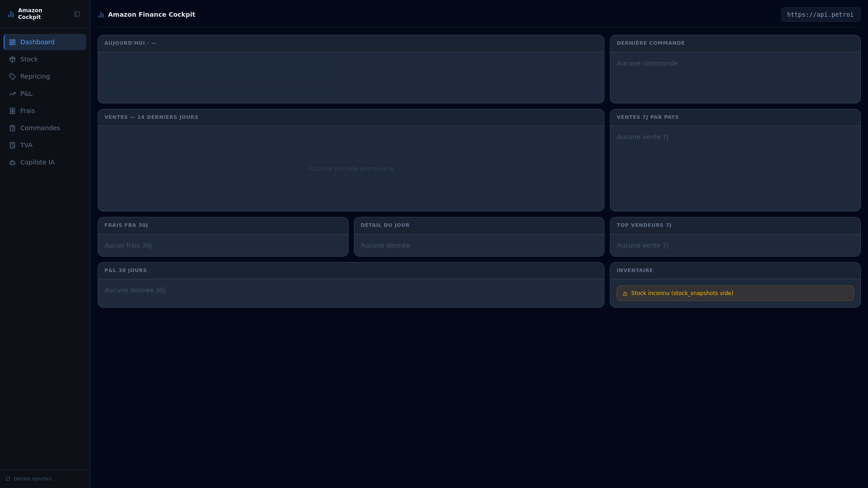Click Aucune donnée in Détail du jour
The image size is (868, 488).
pos(385,245)
